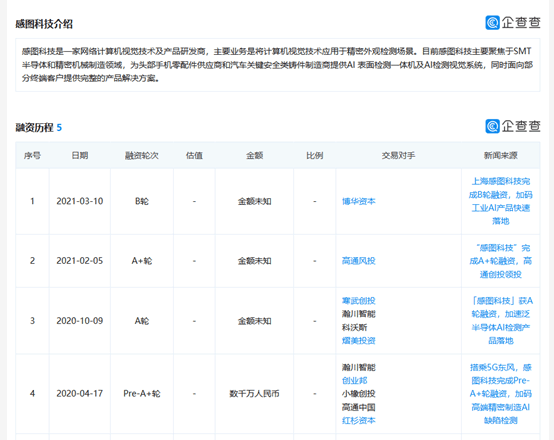Select the date cell 2021-03-10
554x440 pixels.
[80, 201]
